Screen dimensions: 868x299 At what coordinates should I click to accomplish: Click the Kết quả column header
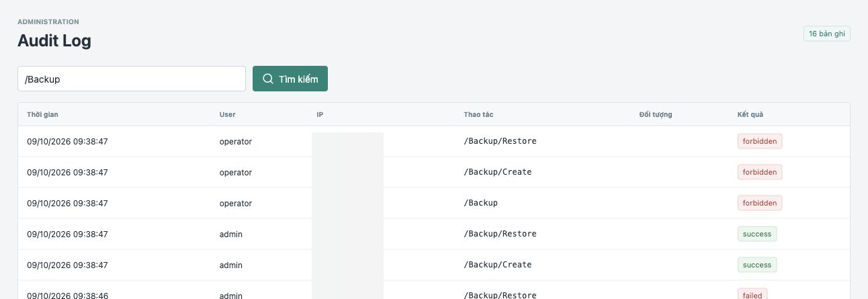coord(750,114)
